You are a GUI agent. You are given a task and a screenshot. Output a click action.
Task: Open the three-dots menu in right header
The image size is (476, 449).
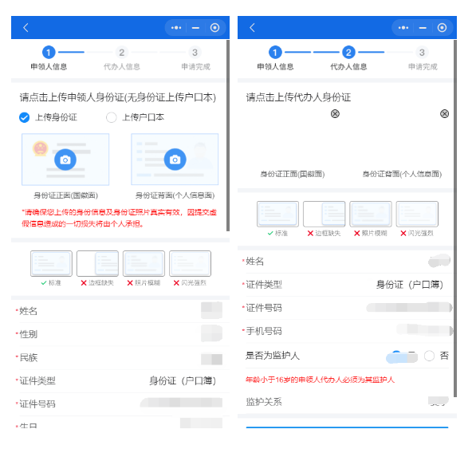pos(403,28)
